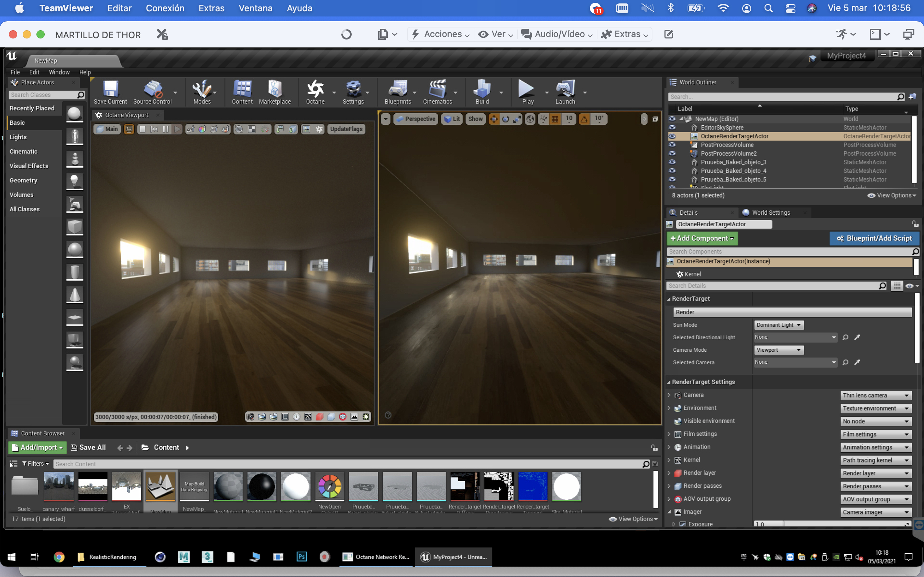Open Kernel Path tracing kernel dropdown

coord(876,460)
